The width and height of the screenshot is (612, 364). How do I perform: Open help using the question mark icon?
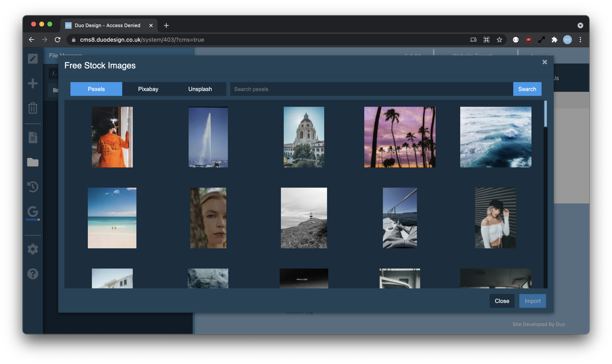pos(33,274)
